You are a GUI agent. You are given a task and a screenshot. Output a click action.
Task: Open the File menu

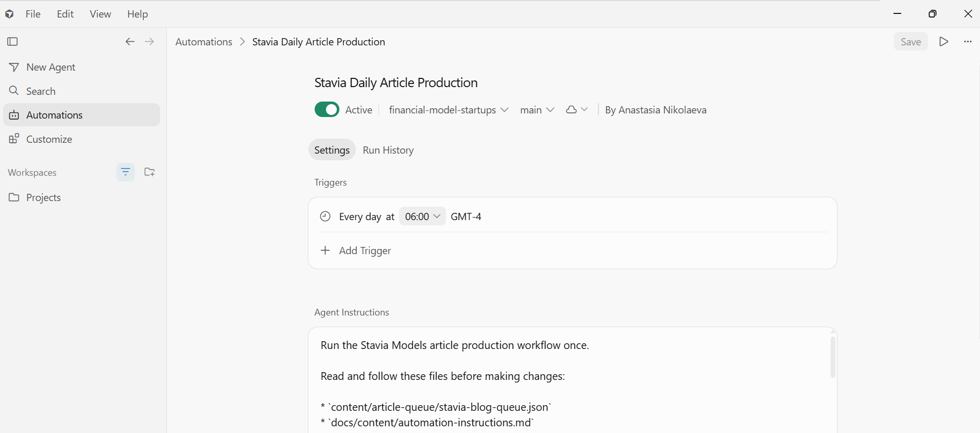point(33,14)
